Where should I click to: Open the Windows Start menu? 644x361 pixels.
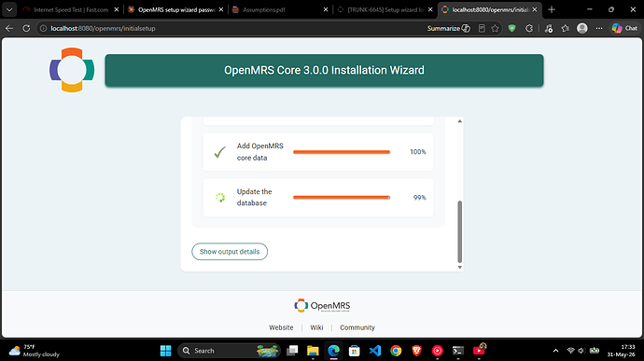[x=165, y=351]
